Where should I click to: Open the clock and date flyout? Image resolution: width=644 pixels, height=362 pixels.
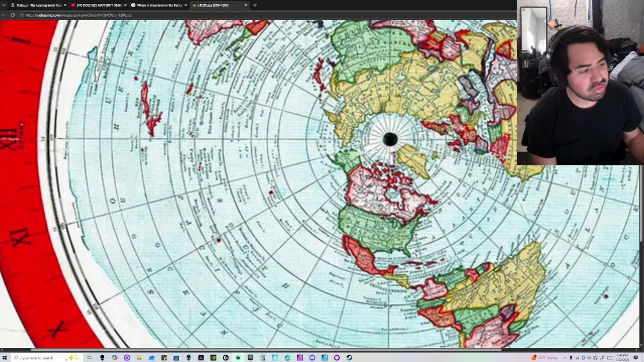pos(622,357)
